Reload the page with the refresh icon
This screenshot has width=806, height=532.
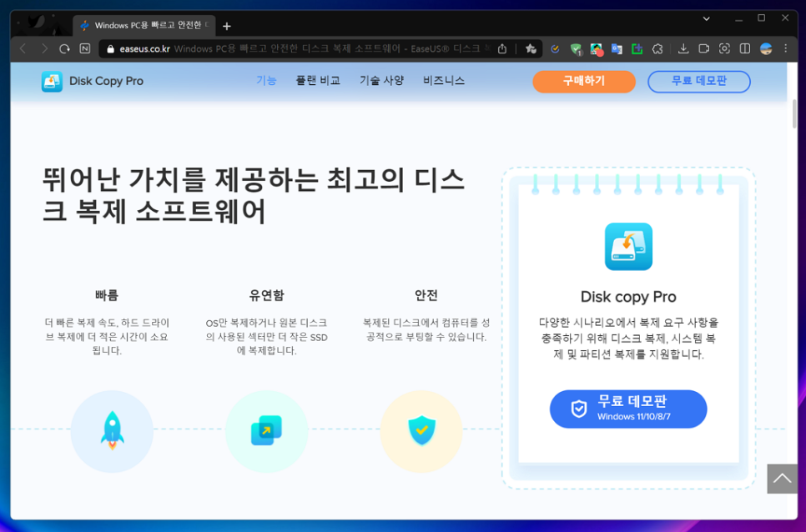click(64, 49)
